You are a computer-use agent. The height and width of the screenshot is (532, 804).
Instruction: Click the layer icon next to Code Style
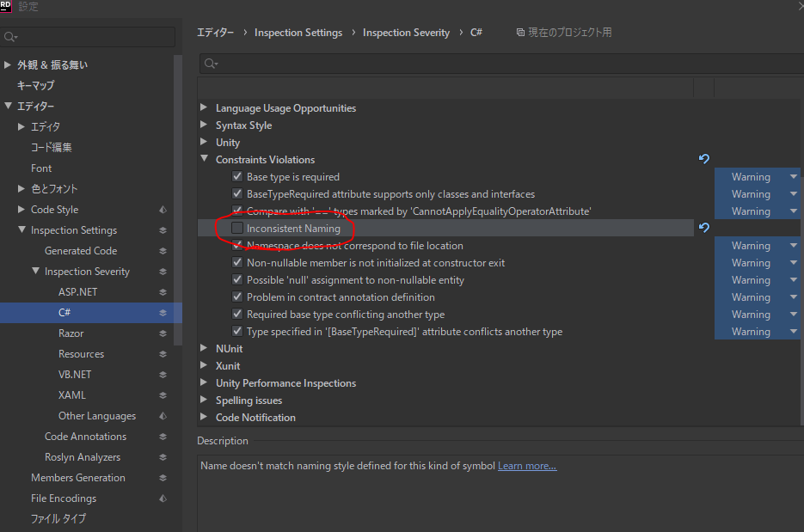pyautogui.click(x=163, y=210)
